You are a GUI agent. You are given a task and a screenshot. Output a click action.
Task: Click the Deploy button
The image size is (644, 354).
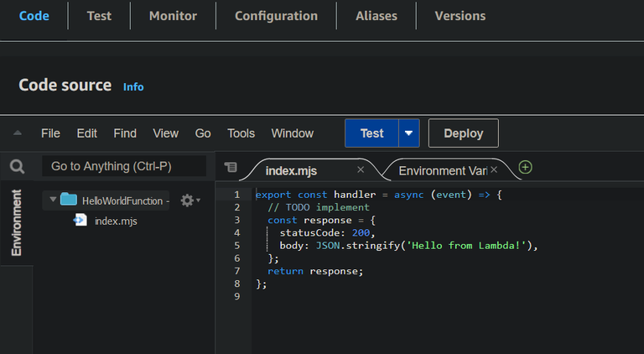pyautogui.click(x=463, y=133)
